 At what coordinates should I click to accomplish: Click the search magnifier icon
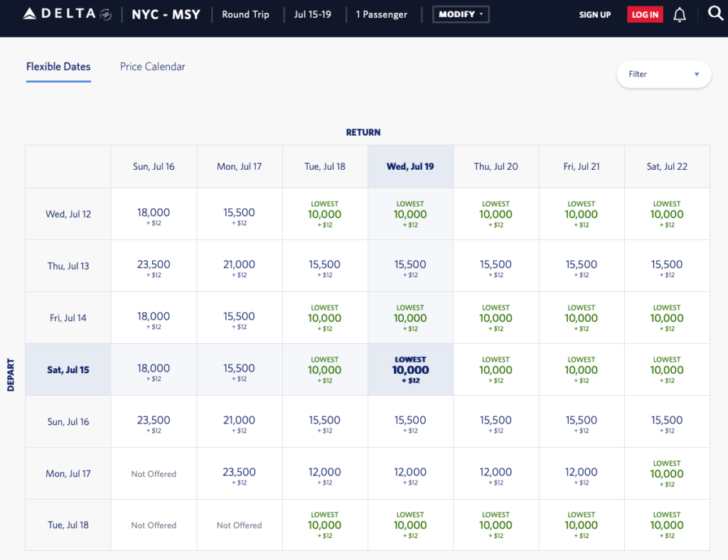pyautogui.click(x=716, y=14)
